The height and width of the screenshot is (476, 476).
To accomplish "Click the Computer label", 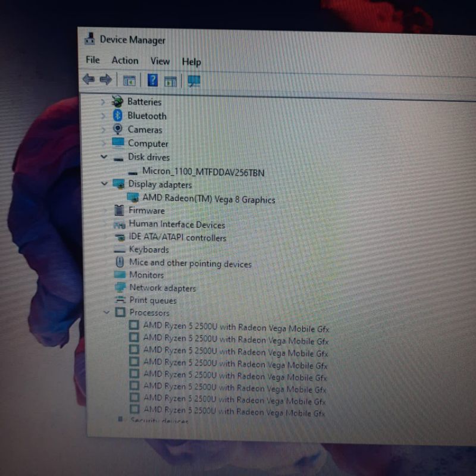I will point(148,143).
